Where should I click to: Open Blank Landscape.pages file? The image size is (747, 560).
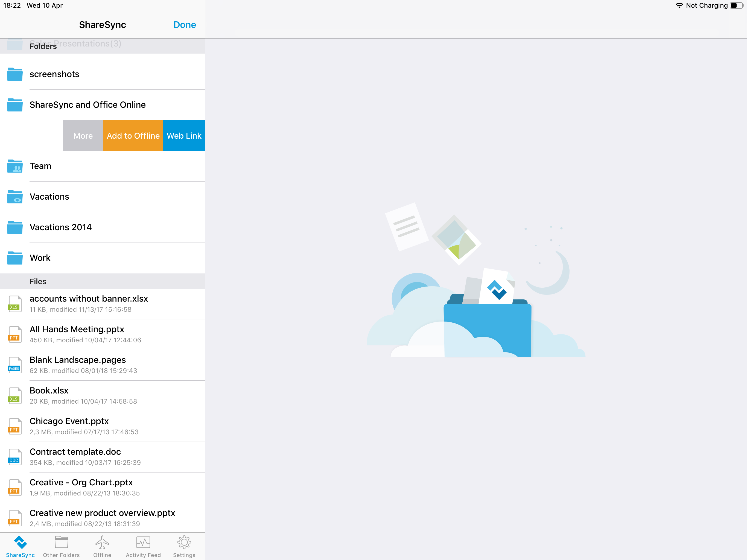point(102,365)
